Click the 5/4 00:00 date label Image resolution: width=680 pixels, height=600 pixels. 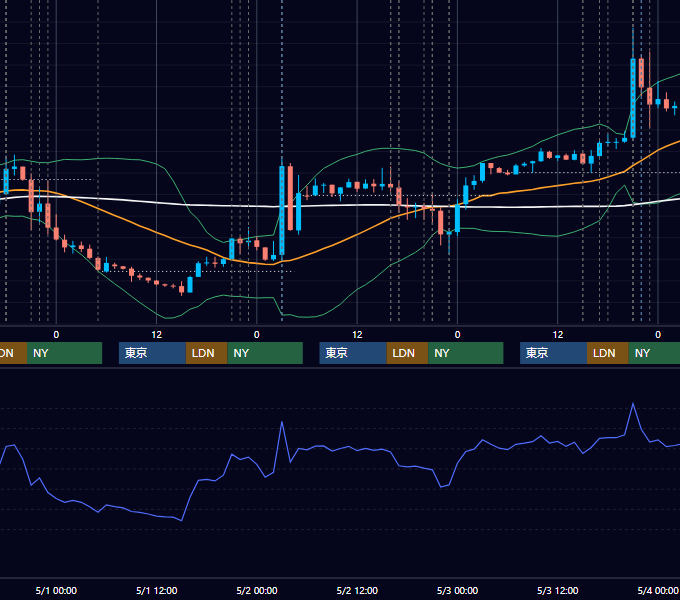coord(658,590)
